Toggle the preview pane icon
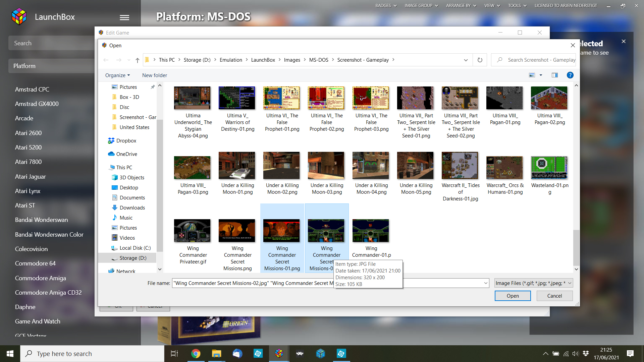644x362 pixels. [555, 75]
